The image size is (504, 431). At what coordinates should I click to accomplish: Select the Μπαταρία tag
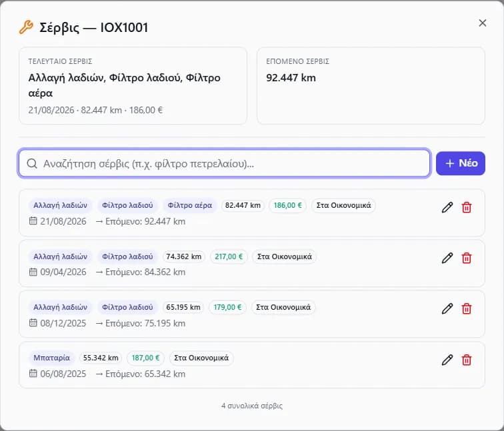[51, 358]
